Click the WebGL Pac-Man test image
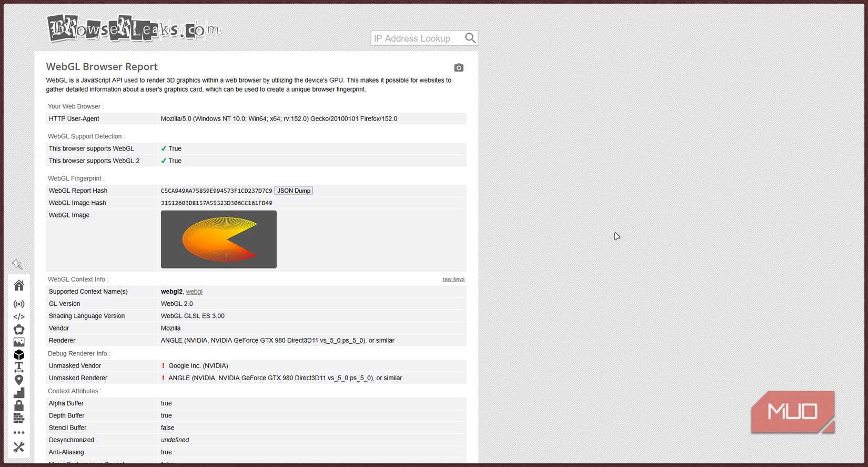 (219, 240)
